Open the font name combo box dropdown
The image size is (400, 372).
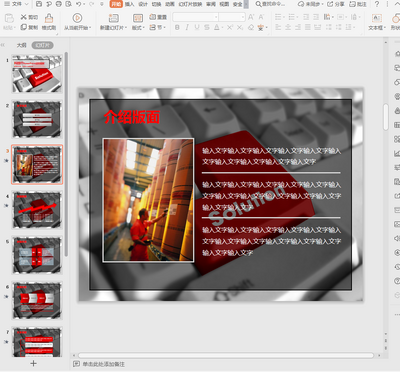(x=216, y=17)
